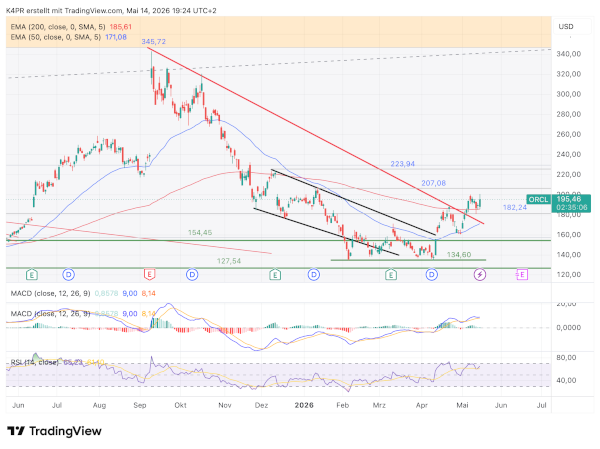Open the TradingView logo link
The height and width of the screenshot is (449, 600).
[x=54, y=431]
